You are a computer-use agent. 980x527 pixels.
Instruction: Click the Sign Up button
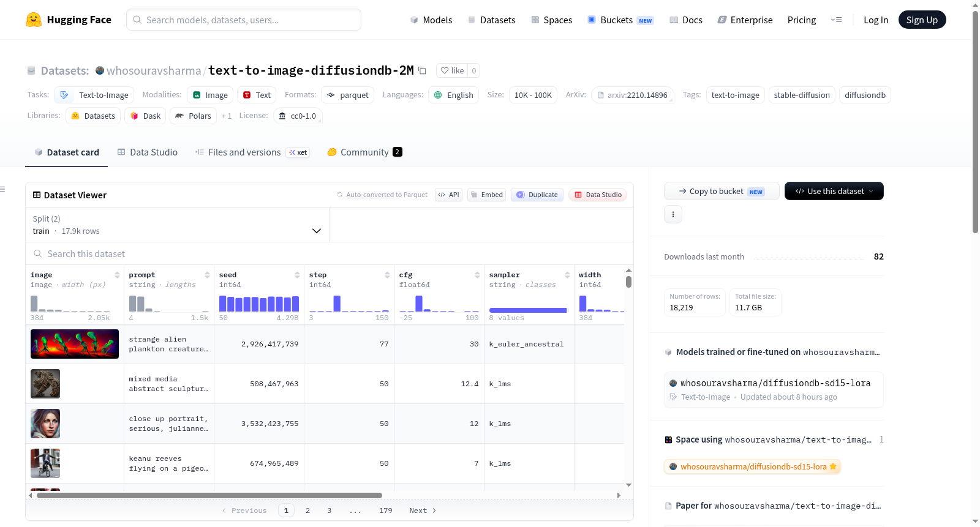(x=922, y=20)
